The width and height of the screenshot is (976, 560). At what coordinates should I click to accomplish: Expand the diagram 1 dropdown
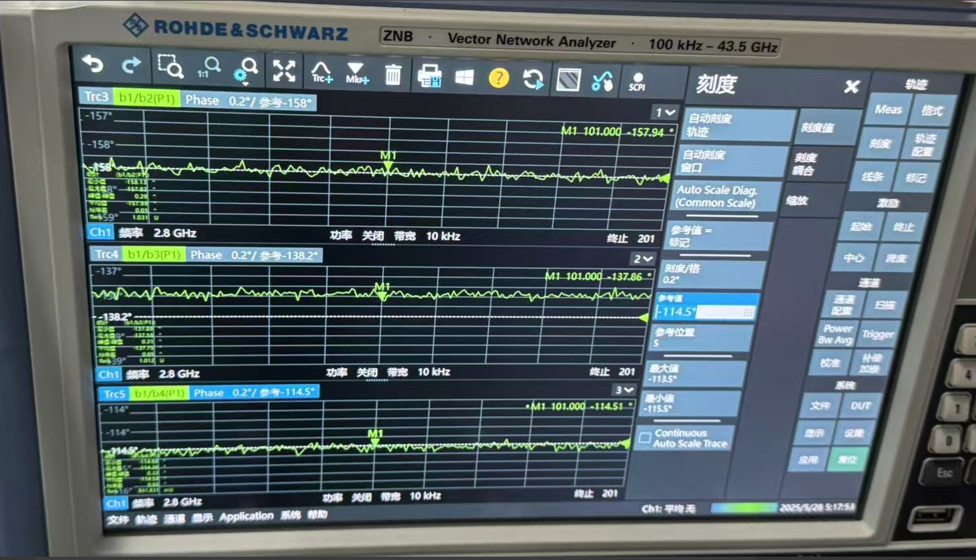(665, 112)
